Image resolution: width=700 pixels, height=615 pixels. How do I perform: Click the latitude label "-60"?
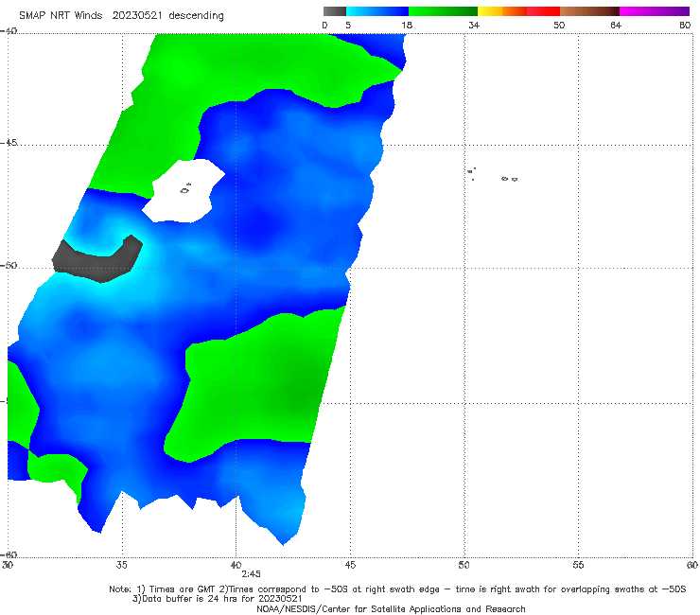(9, 554)
